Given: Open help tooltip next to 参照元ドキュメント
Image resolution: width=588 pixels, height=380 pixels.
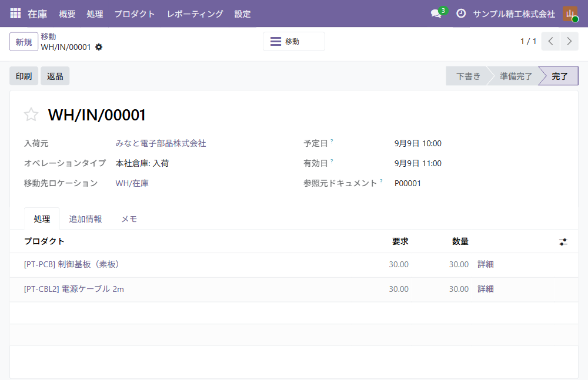Looking at the screenshot, I should tap(381, 181).
